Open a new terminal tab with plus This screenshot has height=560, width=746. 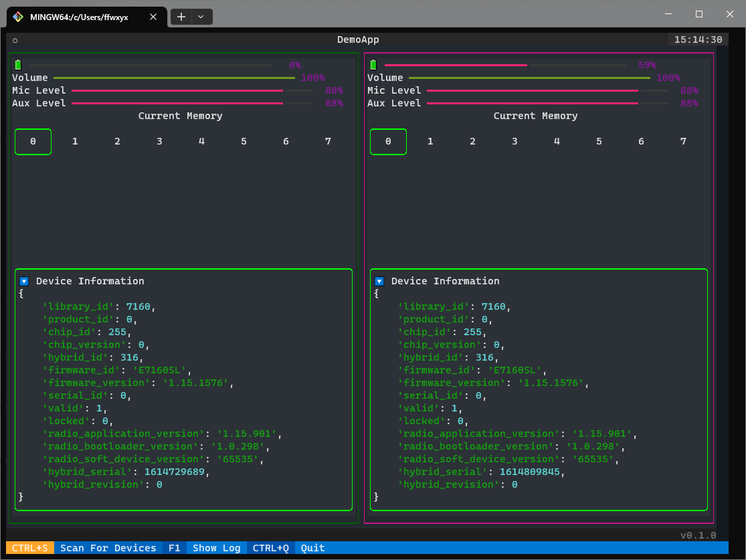click(x=181, y=17)
